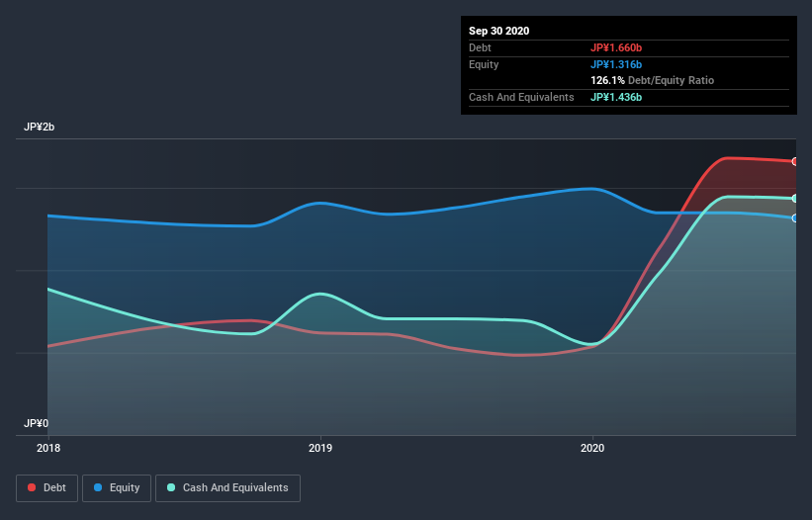Screen dimensions: 812x520
Task: Toggle the Debt series in the legend
Action: tap(46, 488)
